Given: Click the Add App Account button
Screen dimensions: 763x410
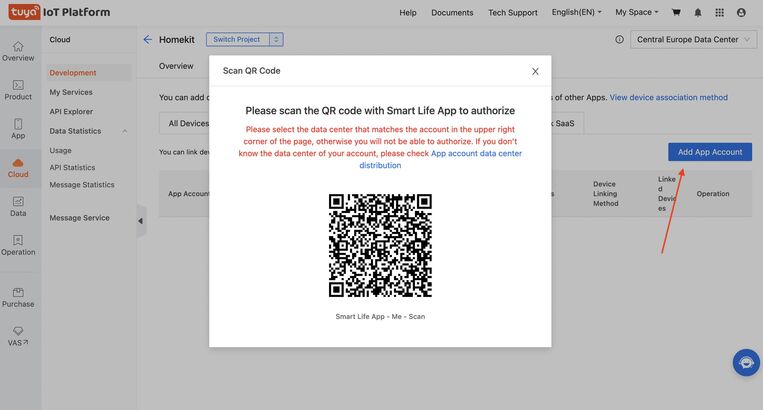Looking at the screenshot, I should pos(709,152).
